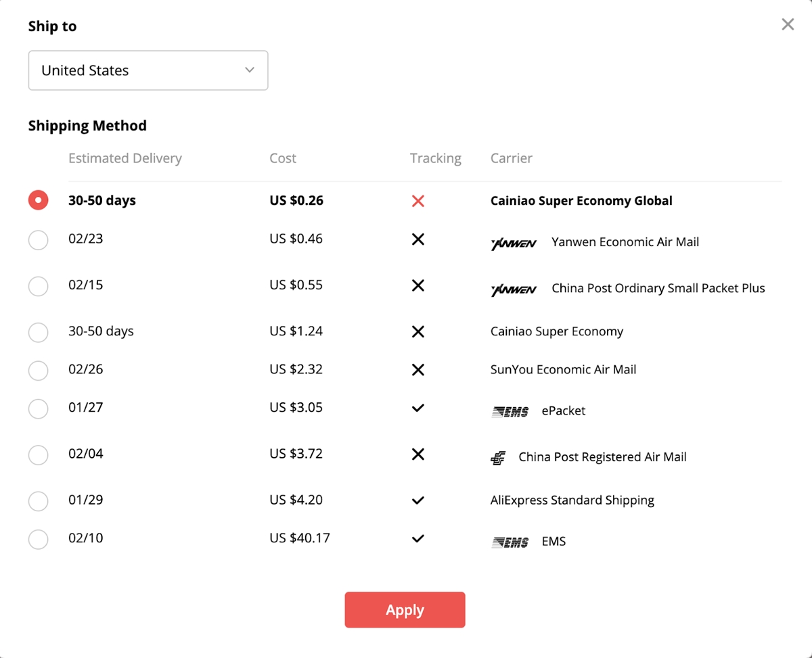Click the EMS logo next to ePacket
The width and height of the screenshot is (812, 658).
tap(510, 411)
